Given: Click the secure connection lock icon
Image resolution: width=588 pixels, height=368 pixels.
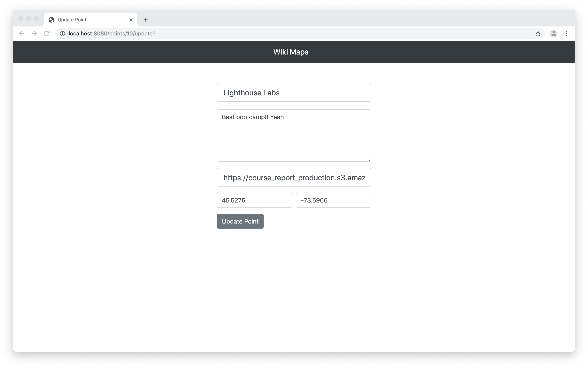Looking at the screenshot, I should (x=62, y=33).
